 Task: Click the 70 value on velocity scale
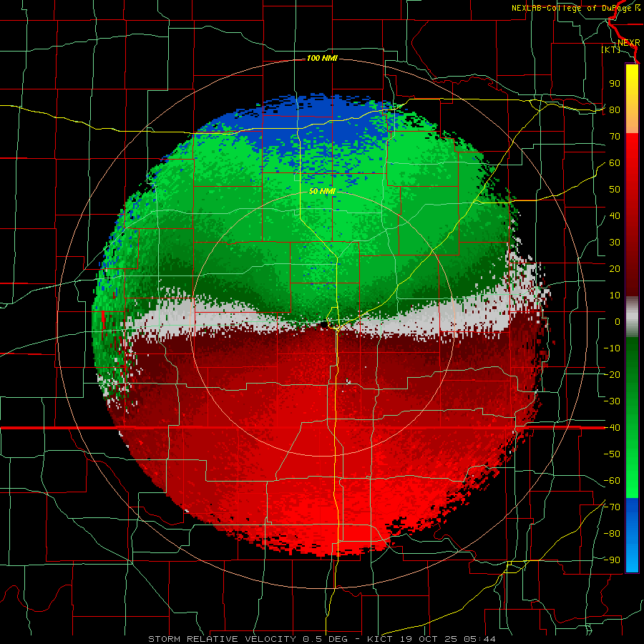click(615, 137)
